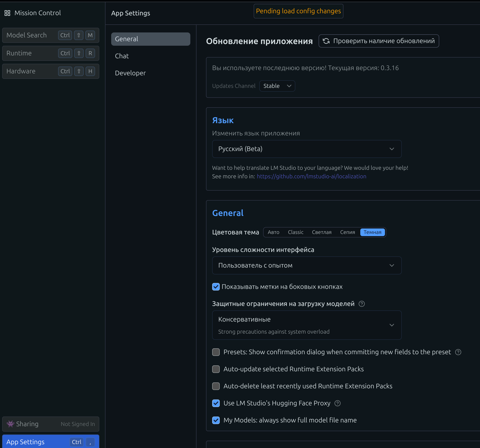Click help icon next to Hugging Face Proxy
480x448 pixels.
[x=338, y=403]
